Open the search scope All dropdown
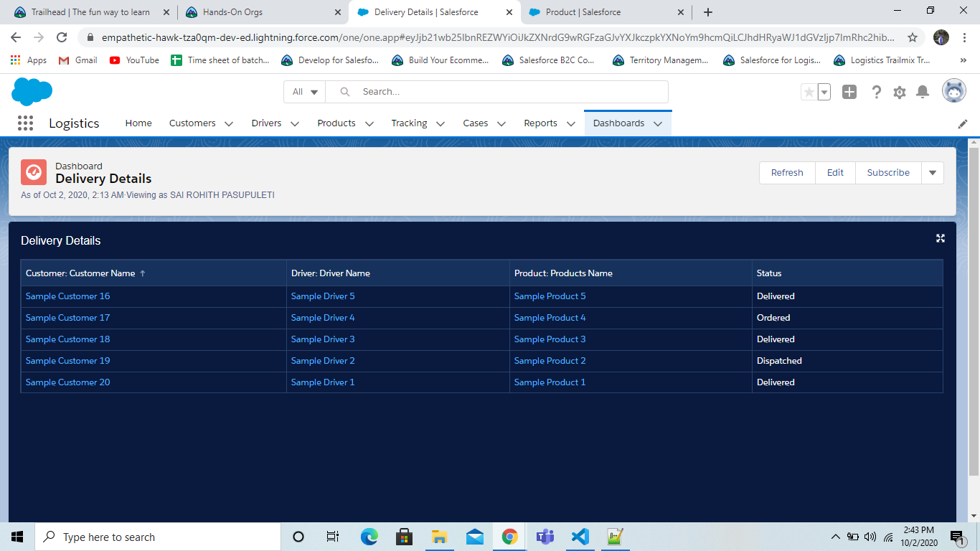Viewport: 980px width, 551px height. point(305,92)
